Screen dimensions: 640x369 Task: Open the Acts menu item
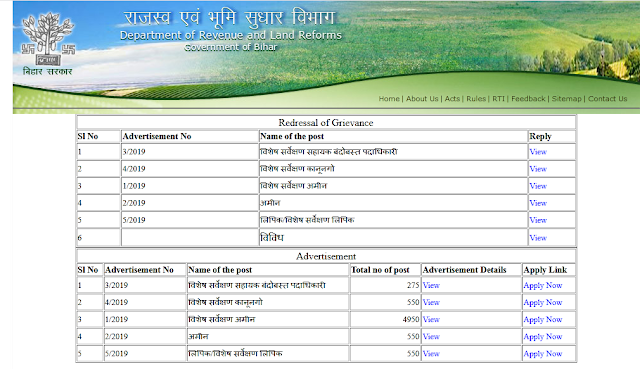452,99
